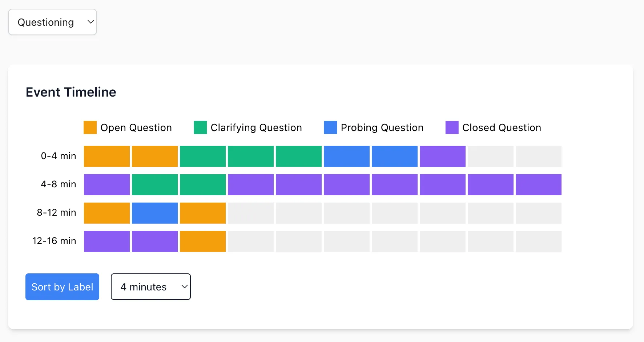Select last purple event in 4-8 min row
Screen dimensions: 644x342
coord(539,185)
